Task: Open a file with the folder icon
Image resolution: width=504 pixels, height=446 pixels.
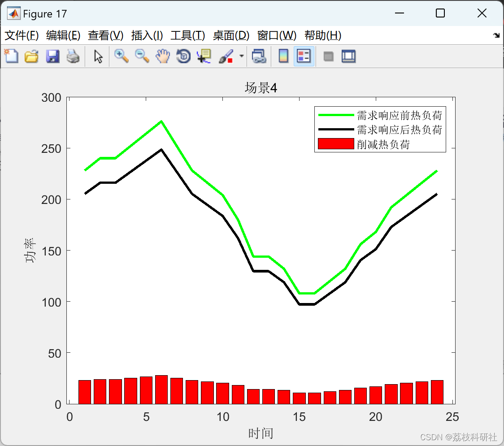Action: point(31,56)
